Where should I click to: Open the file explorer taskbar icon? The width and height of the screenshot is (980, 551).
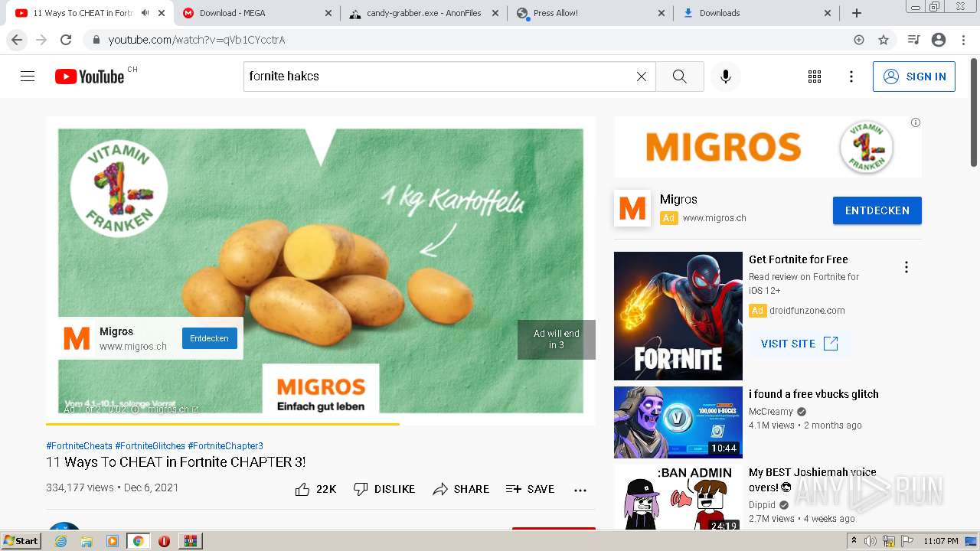(x=87, y=541)
